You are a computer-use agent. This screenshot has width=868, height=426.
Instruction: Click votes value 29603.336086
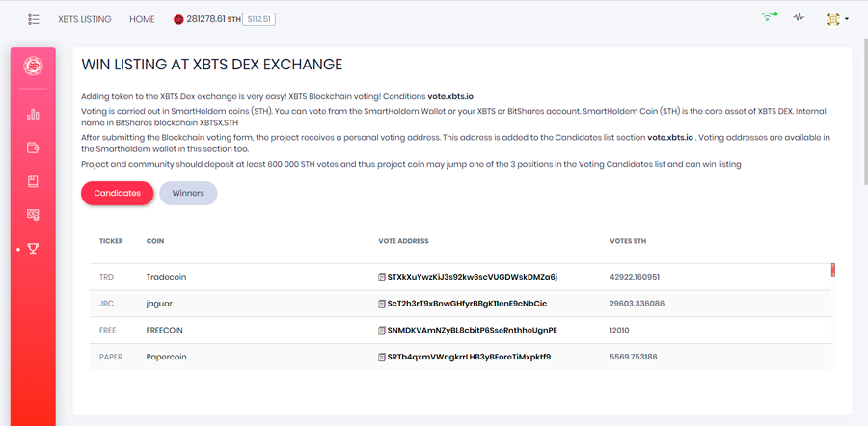637,304
